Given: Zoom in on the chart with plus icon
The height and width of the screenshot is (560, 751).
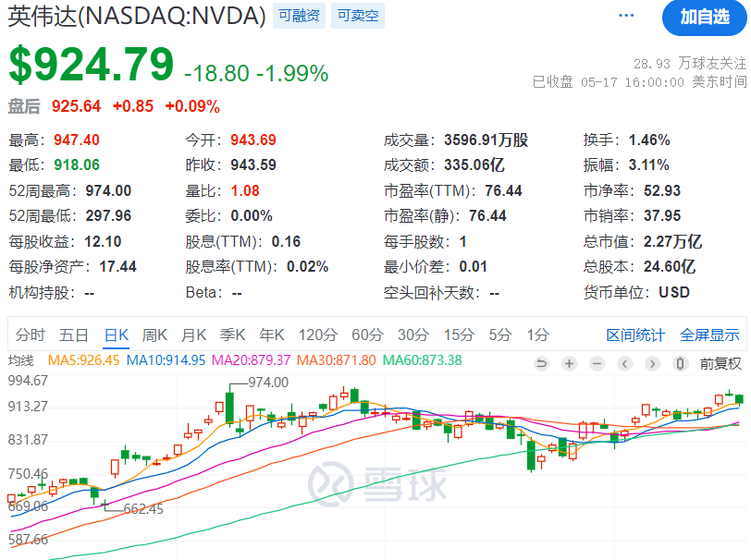Looking at the screenshot, I should [569, 363].
